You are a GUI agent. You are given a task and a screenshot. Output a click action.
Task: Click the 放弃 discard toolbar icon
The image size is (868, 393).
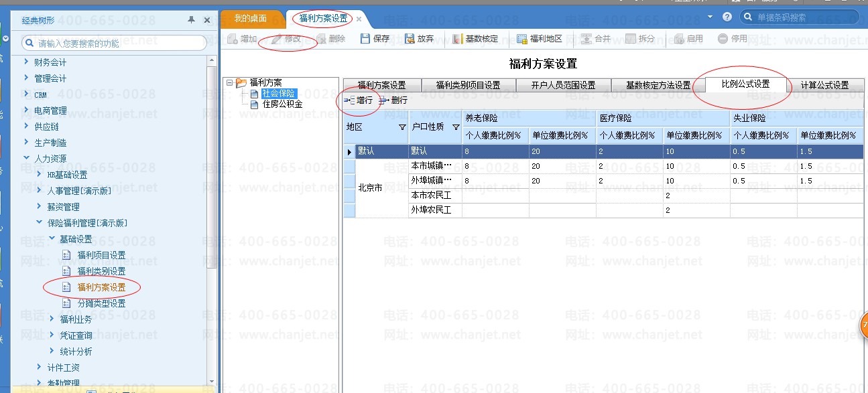tap(410, 39)
